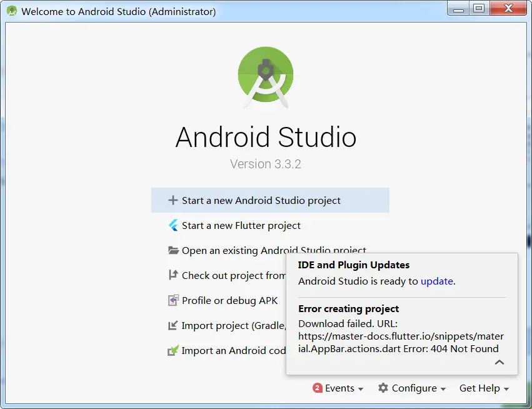
Task: Click the IDE and Plugin Updates heading
Action: click(x=354, y=265)
